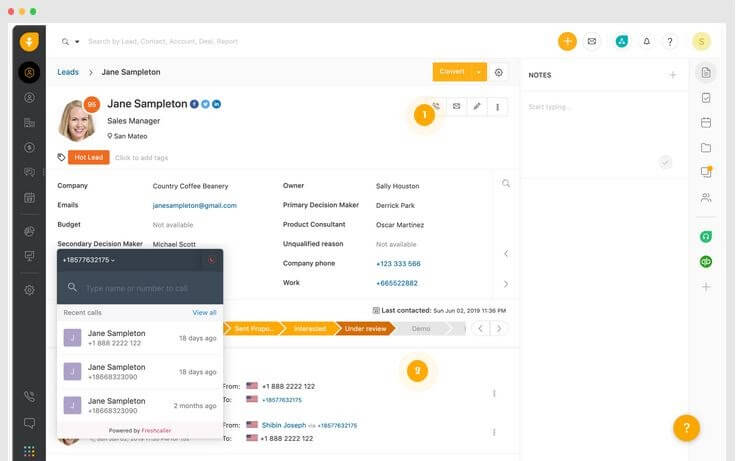Screen dimensions: 739x461
Task: Show next lead stages arrow
Action: 499,329
